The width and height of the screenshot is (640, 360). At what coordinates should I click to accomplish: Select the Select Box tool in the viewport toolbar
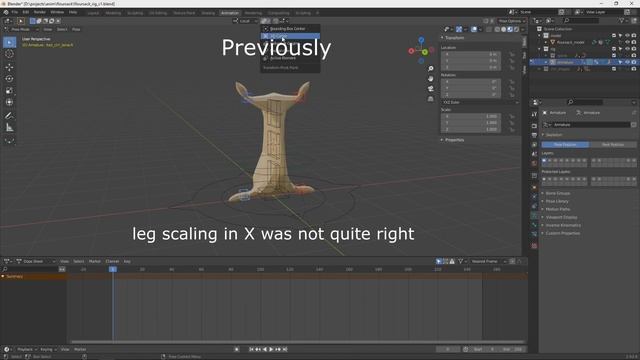click(x=9, y=42)
